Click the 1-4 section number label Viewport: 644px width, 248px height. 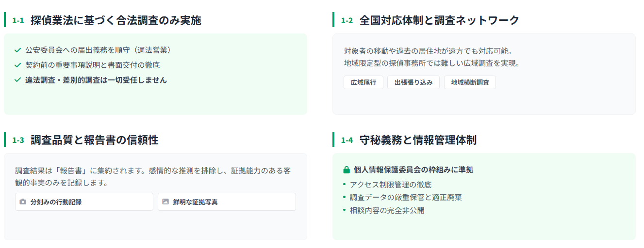point(347,140)
